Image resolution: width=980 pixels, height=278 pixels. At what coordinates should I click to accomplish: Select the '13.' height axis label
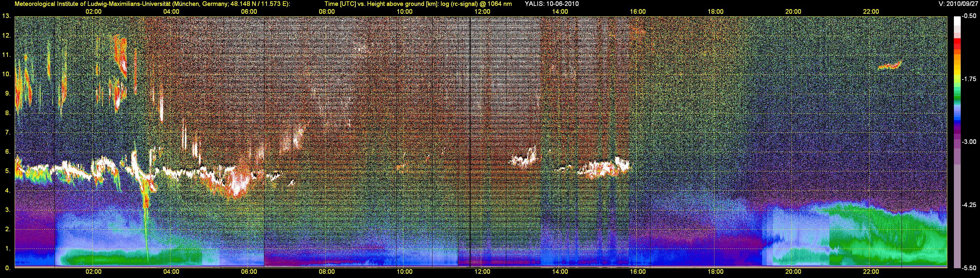6,16
